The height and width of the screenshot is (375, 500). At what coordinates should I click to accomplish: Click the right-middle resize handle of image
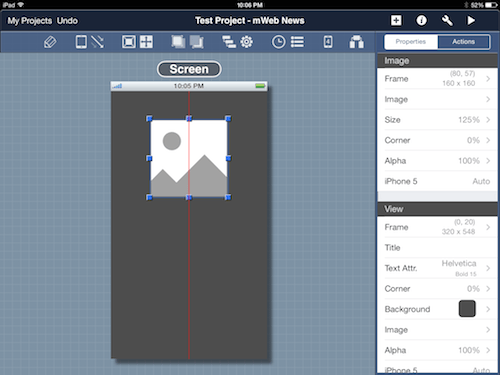228,158
